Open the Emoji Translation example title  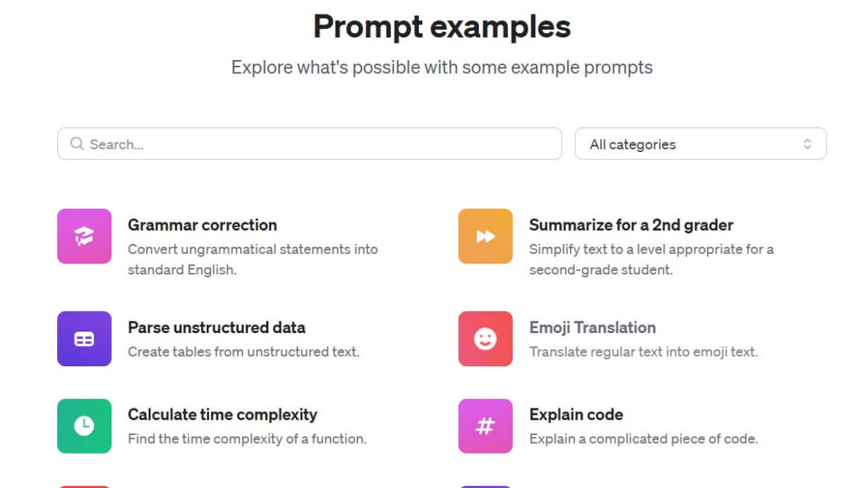(592, 328)
